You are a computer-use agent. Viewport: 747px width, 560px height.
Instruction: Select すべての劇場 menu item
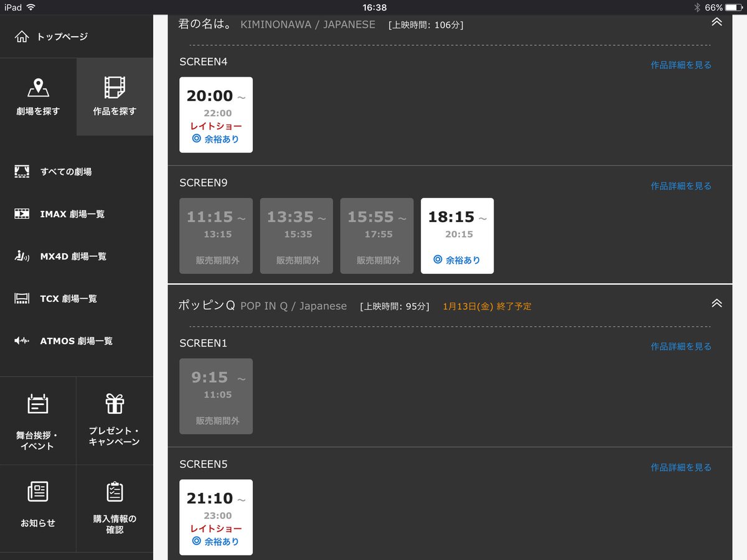click(66, 172)
